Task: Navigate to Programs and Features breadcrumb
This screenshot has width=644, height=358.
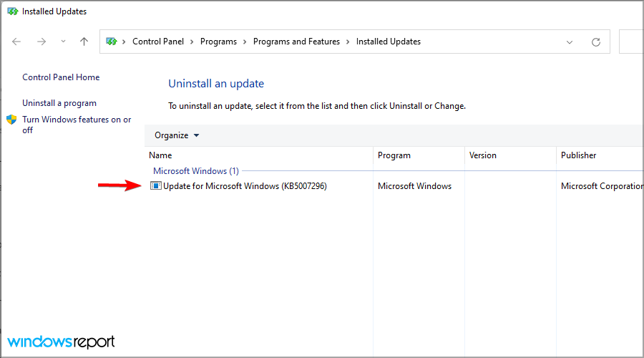Action: tap(296, 42)
